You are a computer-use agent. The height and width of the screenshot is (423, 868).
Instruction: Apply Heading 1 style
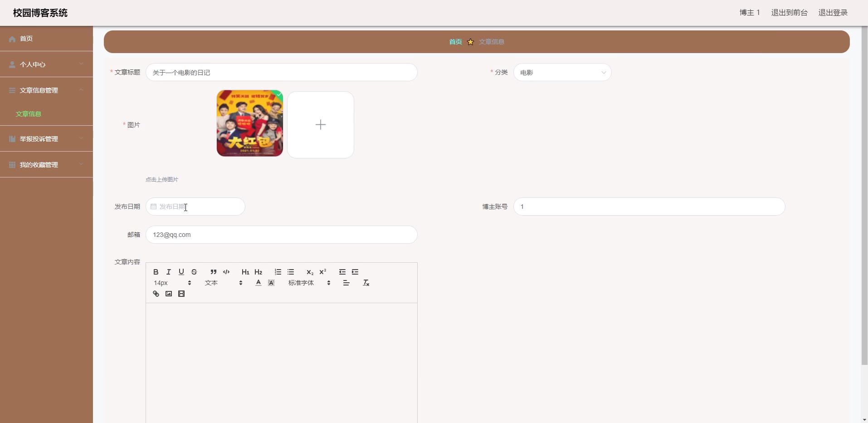click(x=245, y=272)
